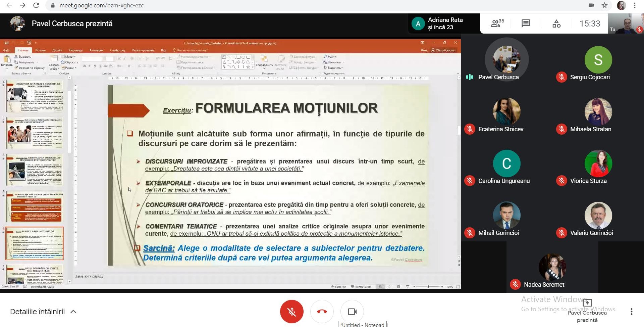This screenshot has width=644, height=327.
Task: Open the Макет layout dropdown
Action: coord(68,57)
